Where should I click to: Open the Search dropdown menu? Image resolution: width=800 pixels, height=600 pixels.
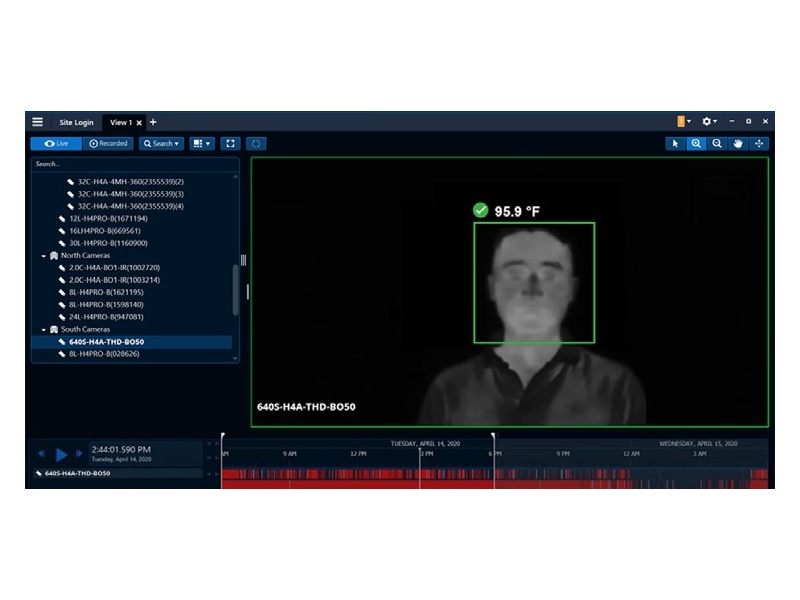pos(161,144)
